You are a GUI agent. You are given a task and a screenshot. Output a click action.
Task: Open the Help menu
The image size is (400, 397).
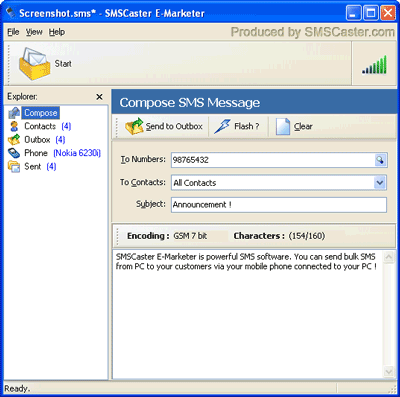pyautogui.click(x=57, y=32)
